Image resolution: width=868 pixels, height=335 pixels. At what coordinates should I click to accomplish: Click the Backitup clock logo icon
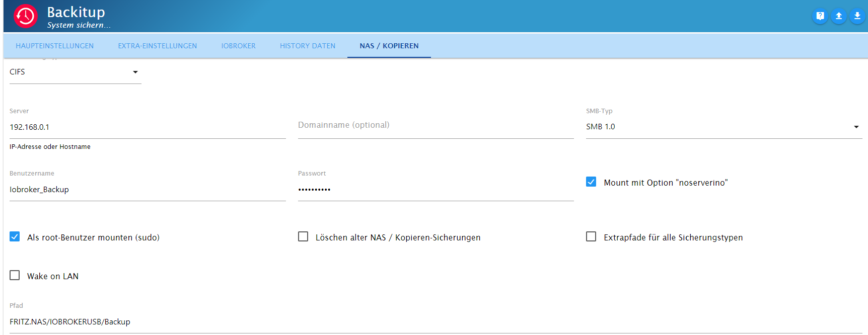click(25, 16)
